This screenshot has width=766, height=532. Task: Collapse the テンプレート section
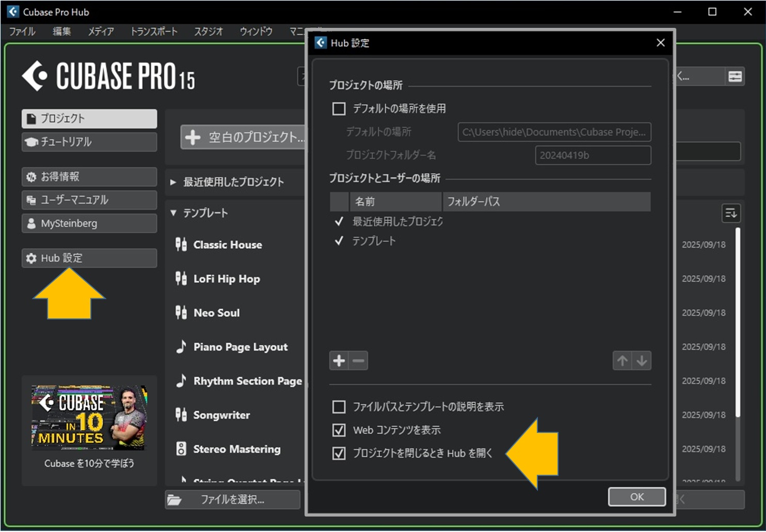click(x=173, y=212)
